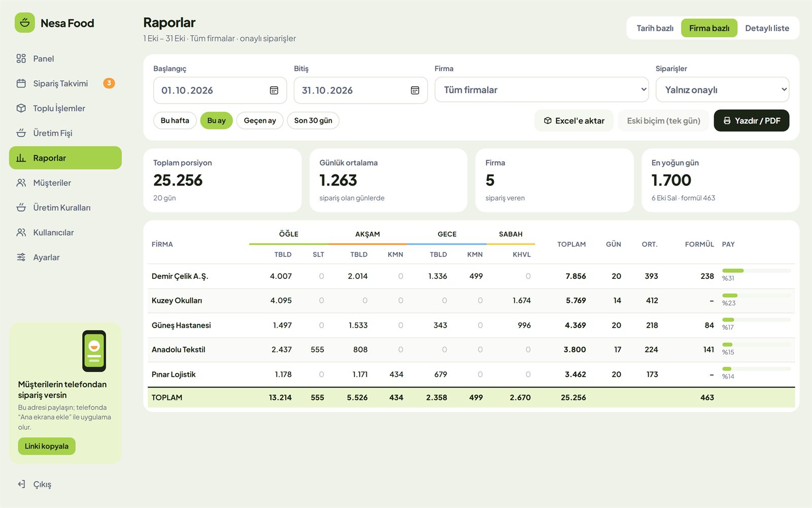Select the Bu hafta quick range
This screenshot has width=812, height=508.
[x=175, y=120]
